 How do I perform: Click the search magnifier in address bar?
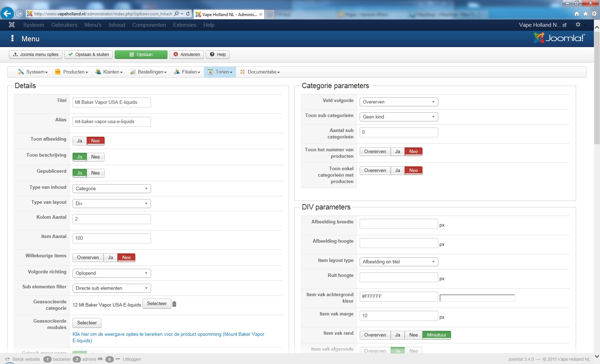176,14
